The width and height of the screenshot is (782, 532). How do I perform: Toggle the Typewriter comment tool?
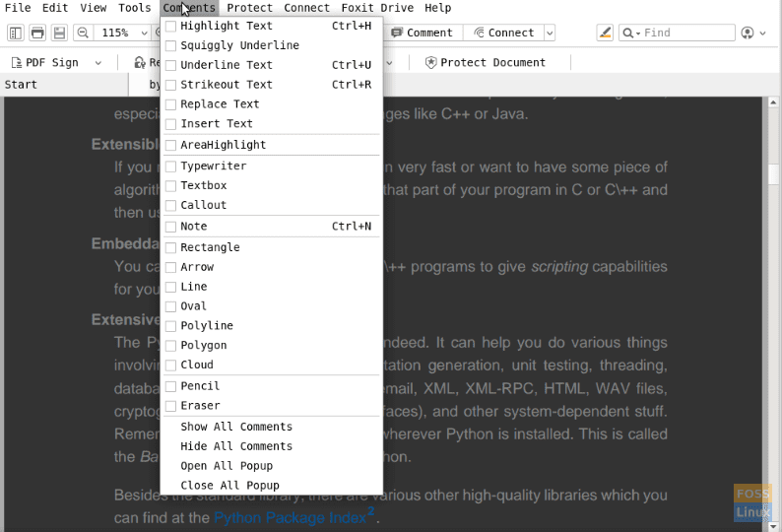click(213, 166)
